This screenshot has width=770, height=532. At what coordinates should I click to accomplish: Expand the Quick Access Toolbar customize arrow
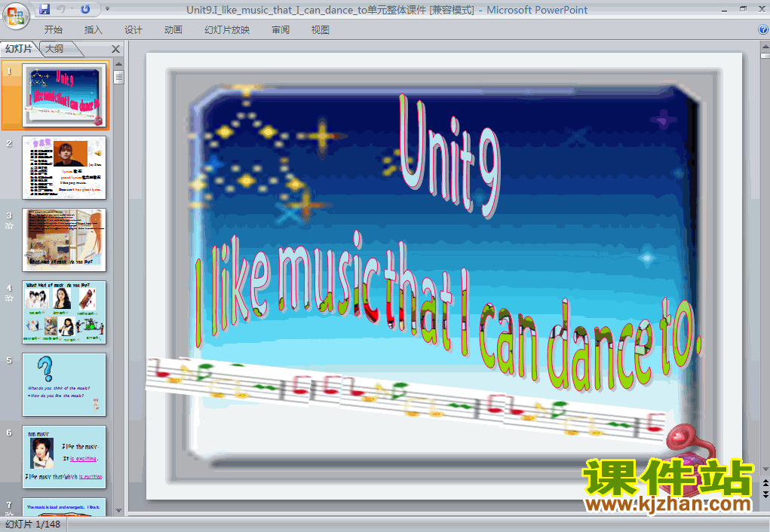[x=107, y=9]
